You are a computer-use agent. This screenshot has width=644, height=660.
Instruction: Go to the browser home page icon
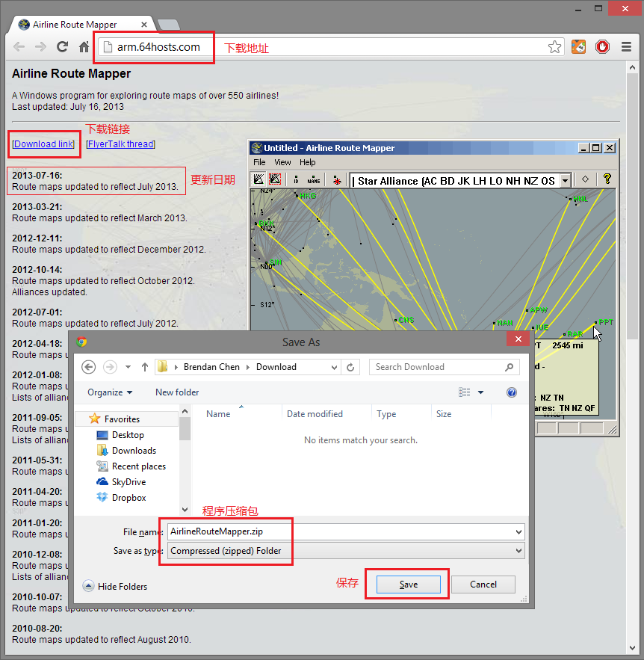pos(84,47)
